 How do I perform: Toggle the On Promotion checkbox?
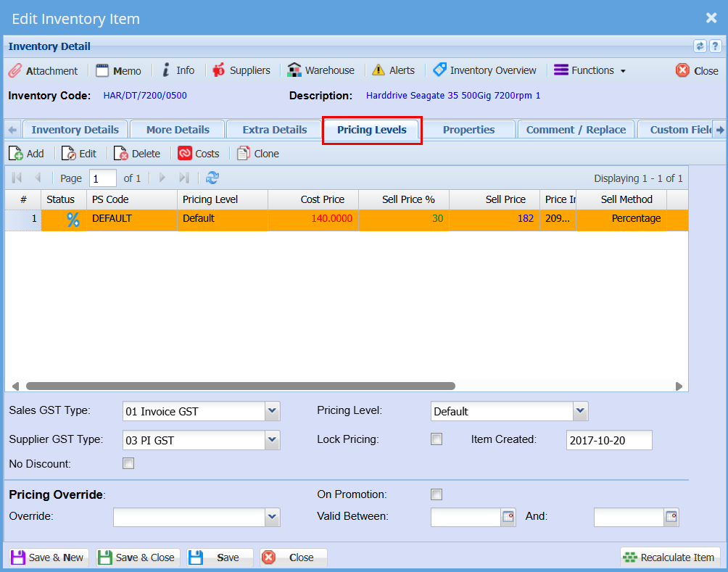pos(437,494)
